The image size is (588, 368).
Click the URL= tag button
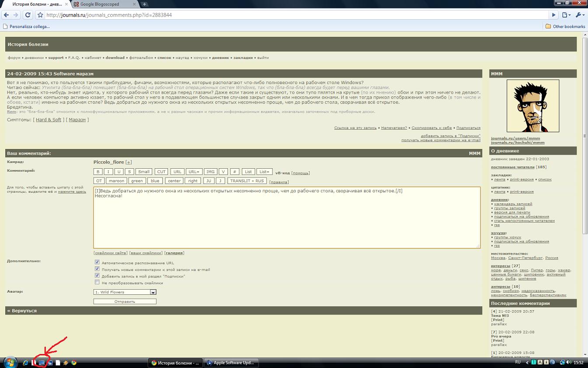[x=194, y=172]
